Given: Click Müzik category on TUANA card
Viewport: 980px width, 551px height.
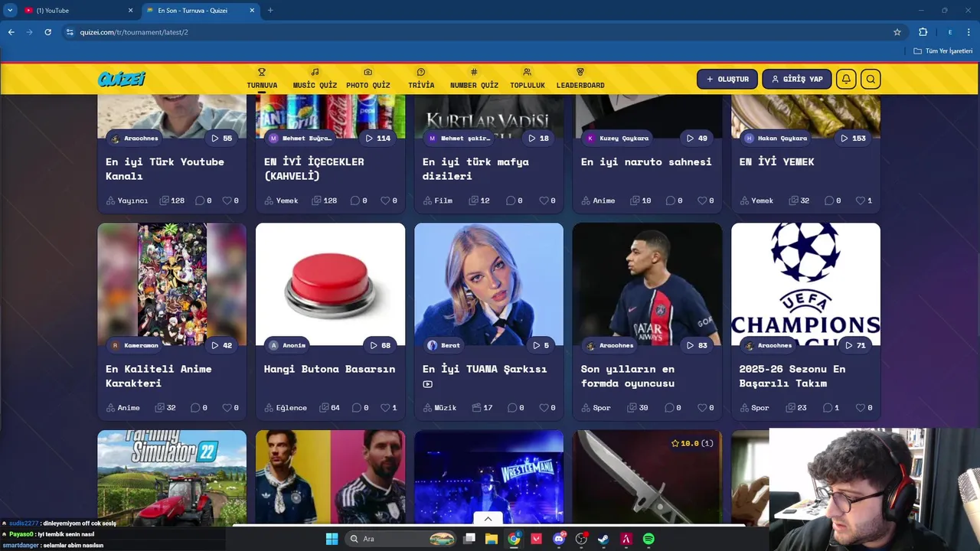Looking at the screenshot, I should 439,408.
